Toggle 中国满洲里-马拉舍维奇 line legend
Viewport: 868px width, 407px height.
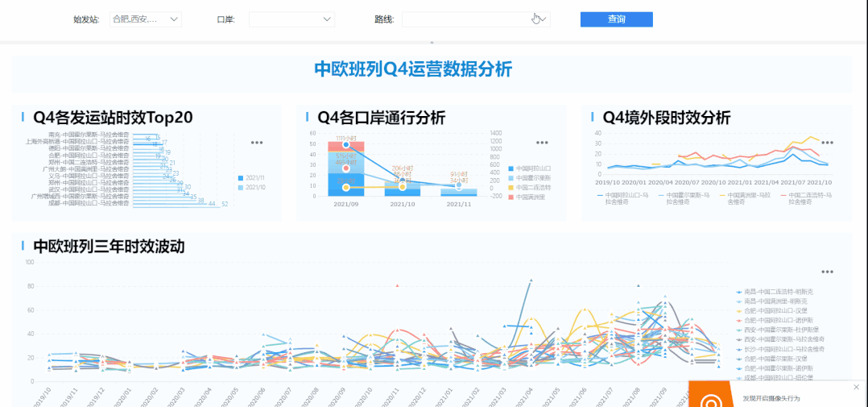click(x=746, y=198)
